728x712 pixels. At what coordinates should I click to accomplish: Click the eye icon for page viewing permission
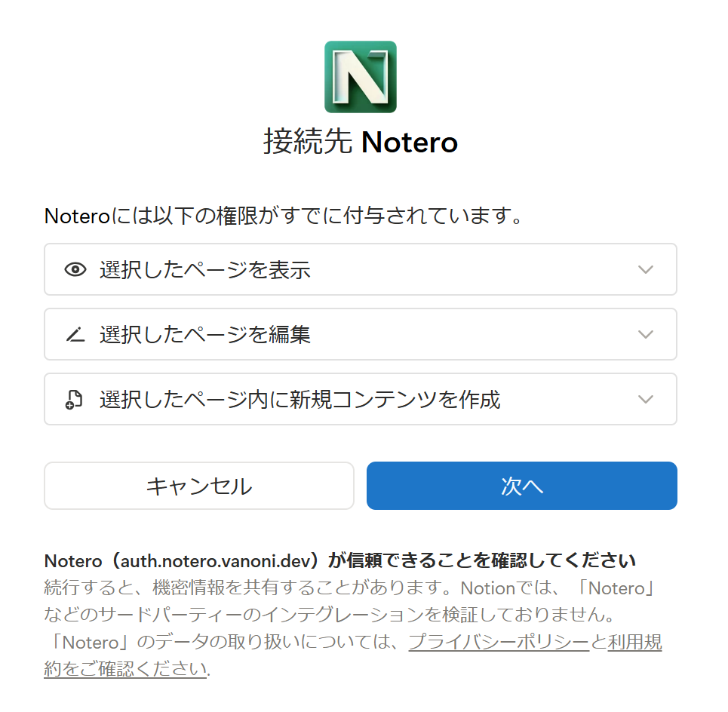pyautogui.click(x=75, y=270)
